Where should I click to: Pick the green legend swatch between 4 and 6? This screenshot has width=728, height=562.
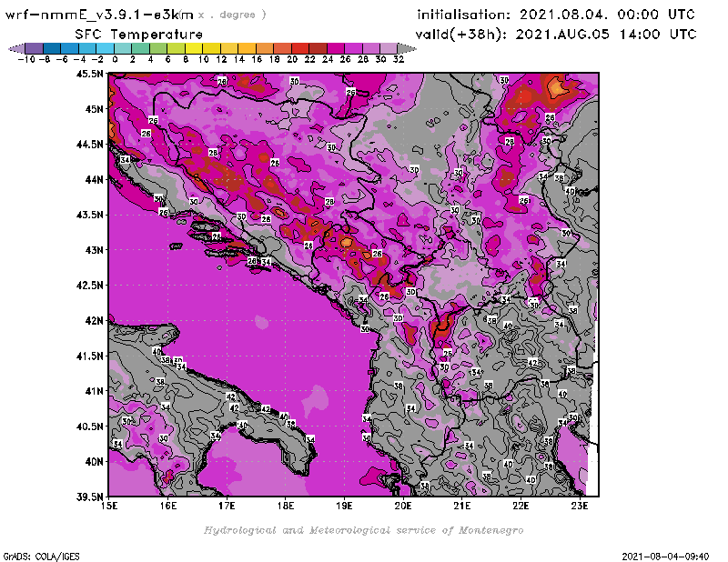click(x=158, y=48)
